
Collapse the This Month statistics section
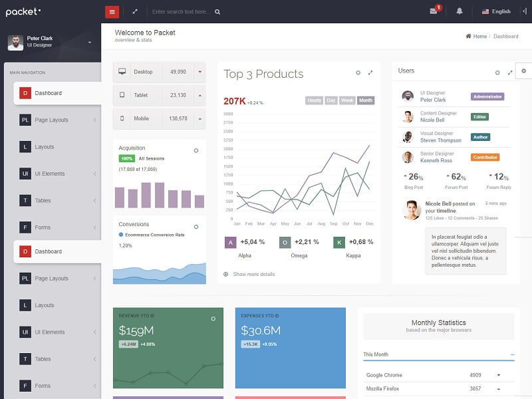(x=512, y=354)
